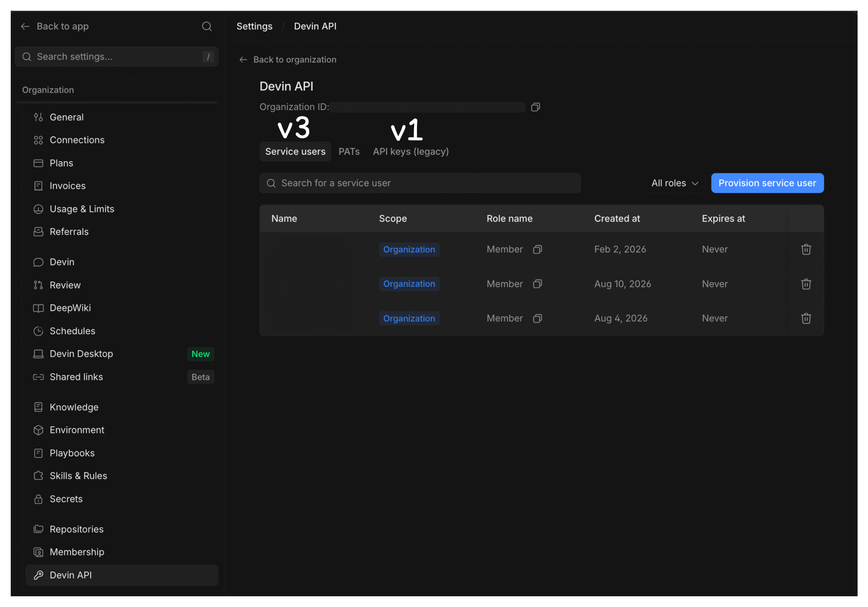Click the Provision service user button
Screen dimensions: 868x607
point(767,183)
